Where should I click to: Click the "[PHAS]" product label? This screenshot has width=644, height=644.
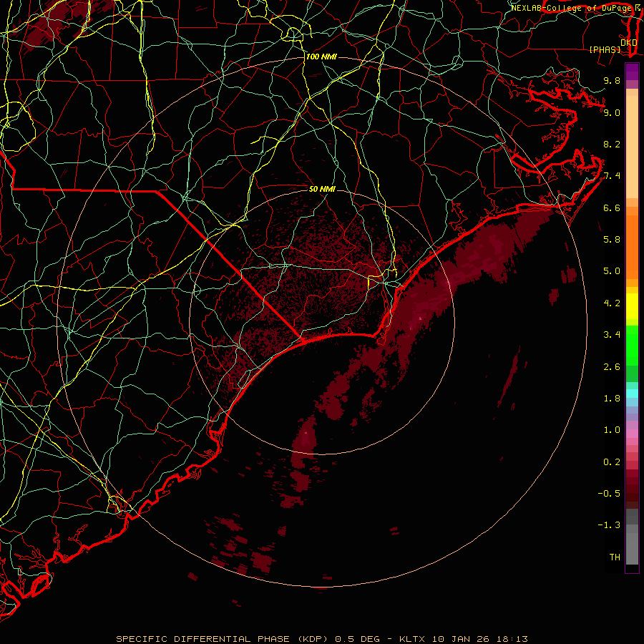pyautogui.click(x=605, y=49)
